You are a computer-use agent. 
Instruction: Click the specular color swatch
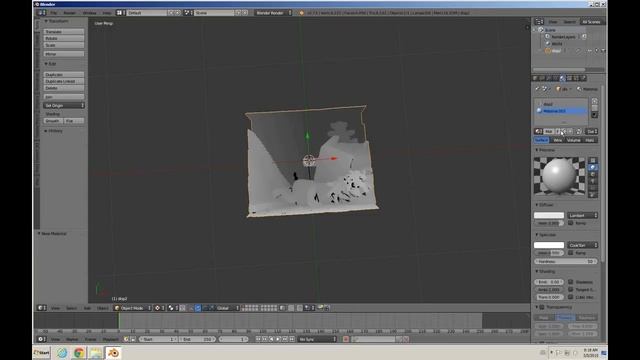click(549, 245)
